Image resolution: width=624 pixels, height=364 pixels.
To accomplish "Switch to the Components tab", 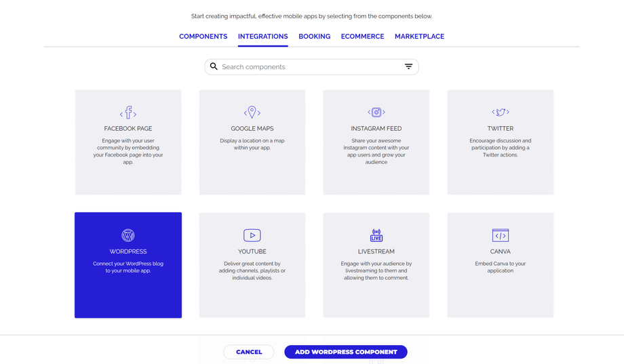I will [x=203, y=36].
